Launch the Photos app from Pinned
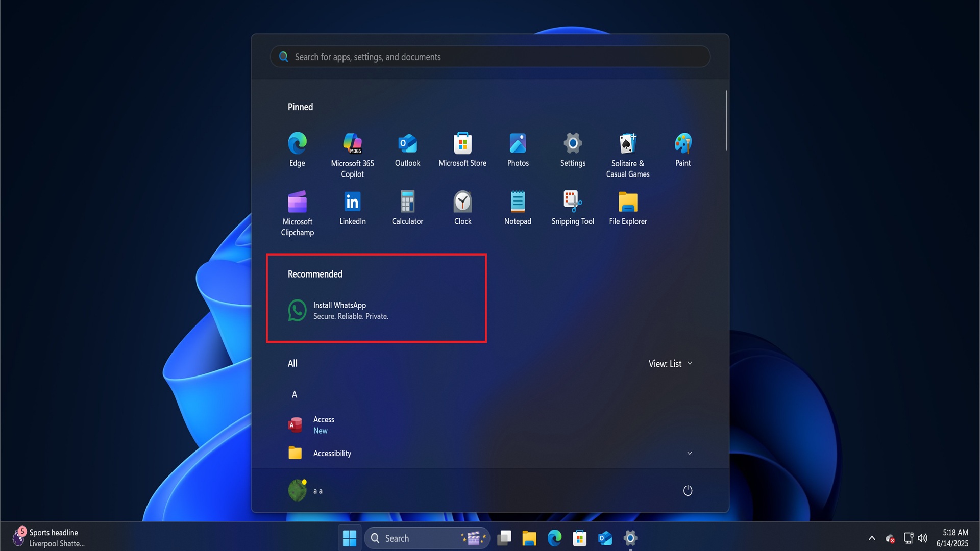The width and height of the screenshot is (980, 551). tap(518, 143)
